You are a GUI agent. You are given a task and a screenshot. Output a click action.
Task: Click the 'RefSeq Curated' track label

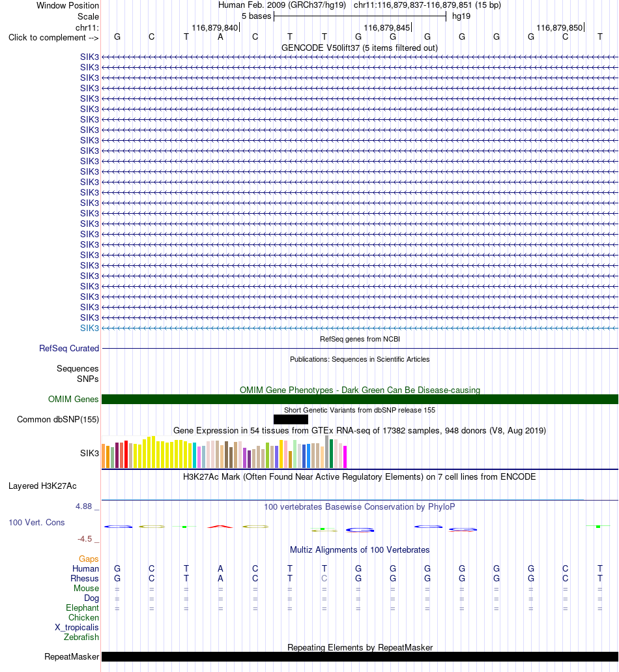click(x=69, y=349)
